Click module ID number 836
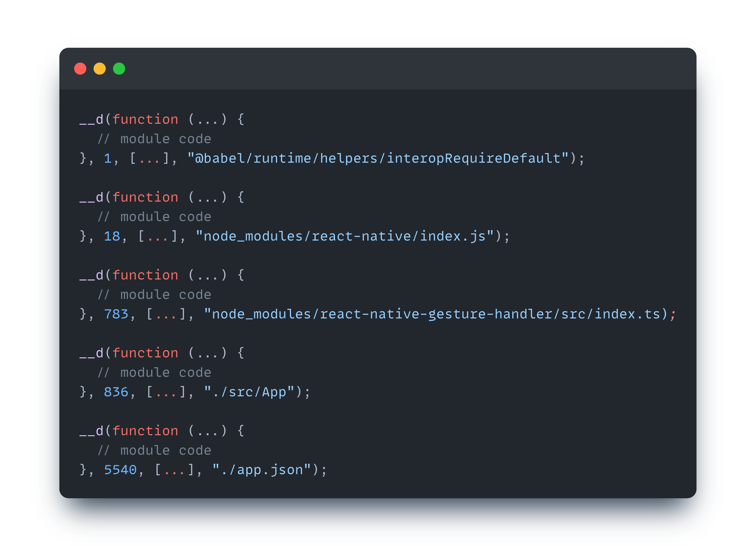Viewport: 756px width, 546px height. 116,392
